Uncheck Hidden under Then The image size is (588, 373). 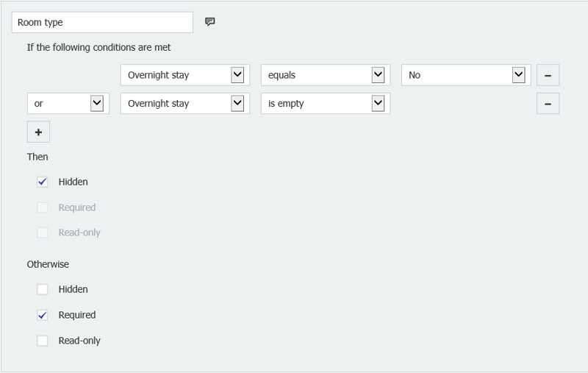[43, 182]
